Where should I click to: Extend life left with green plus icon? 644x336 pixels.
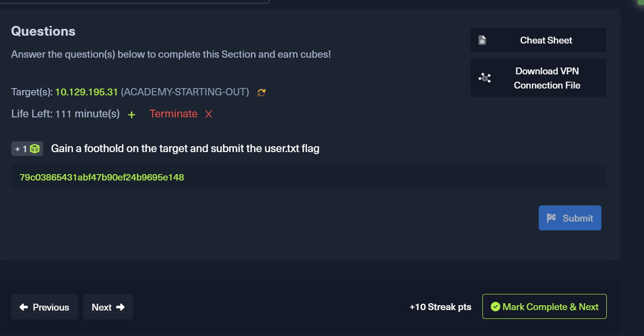pyautogui.click(x=131, y=115)
